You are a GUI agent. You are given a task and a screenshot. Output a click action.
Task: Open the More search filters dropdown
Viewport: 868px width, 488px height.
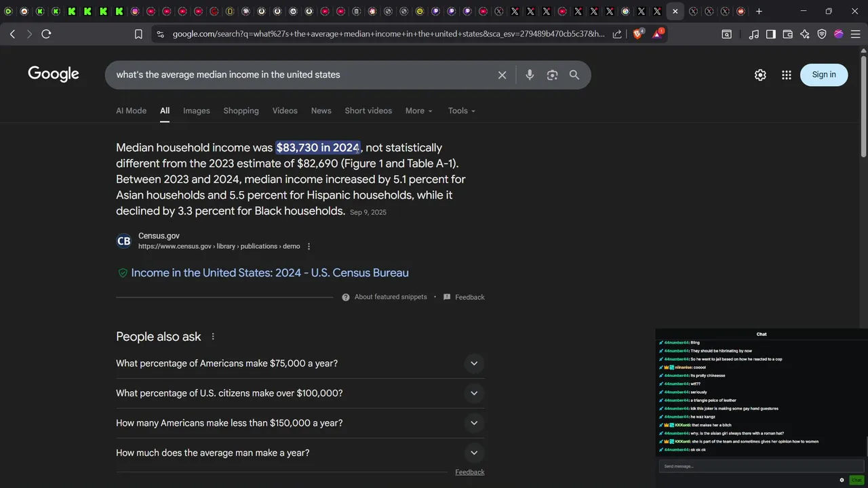click(418, 110)
